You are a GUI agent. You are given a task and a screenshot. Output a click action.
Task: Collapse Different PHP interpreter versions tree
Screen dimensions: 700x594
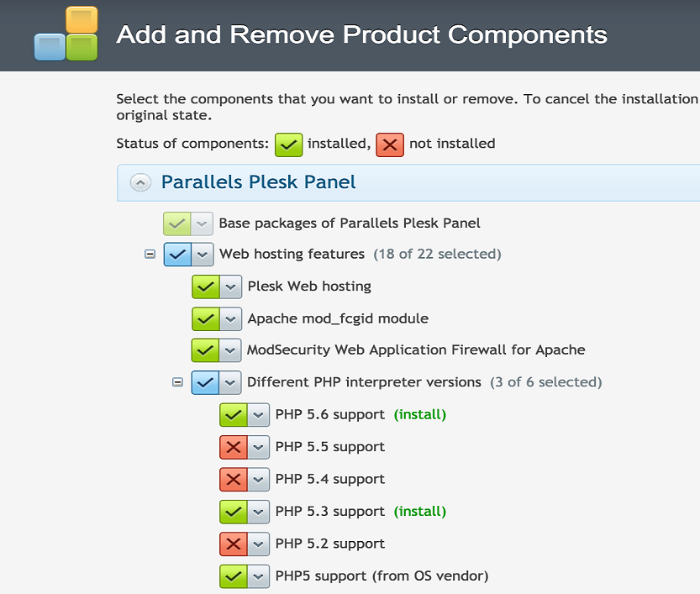(177, 382)
